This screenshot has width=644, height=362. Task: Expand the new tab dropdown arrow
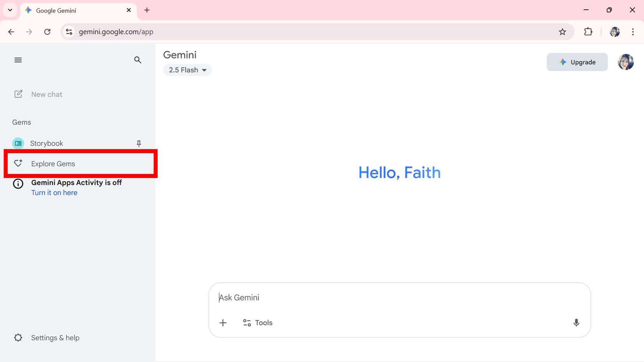coord(10,10)
